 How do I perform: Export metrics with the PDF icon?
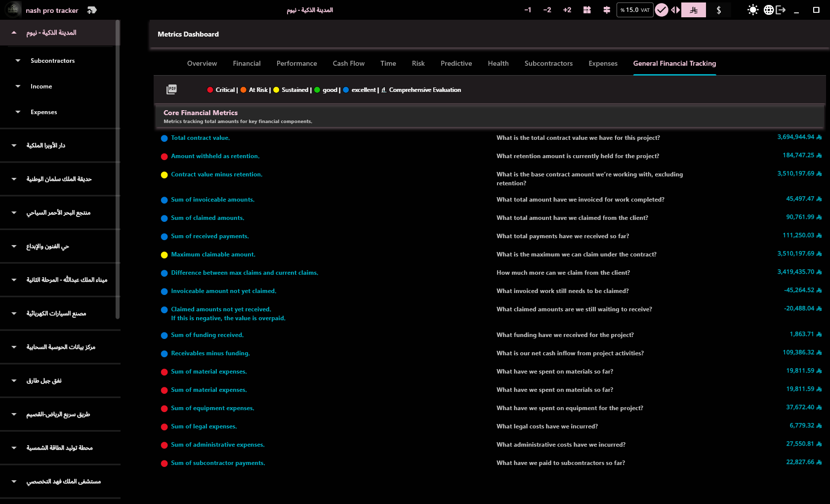click(171, 89)
